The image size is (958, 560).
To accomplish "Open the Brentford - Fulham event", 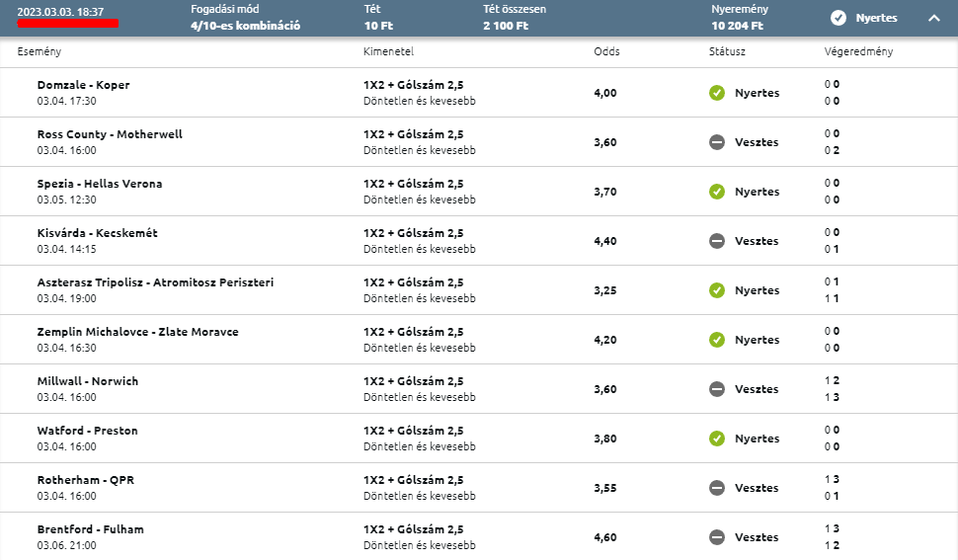I will pyautogui.click(x=91, y=529).
